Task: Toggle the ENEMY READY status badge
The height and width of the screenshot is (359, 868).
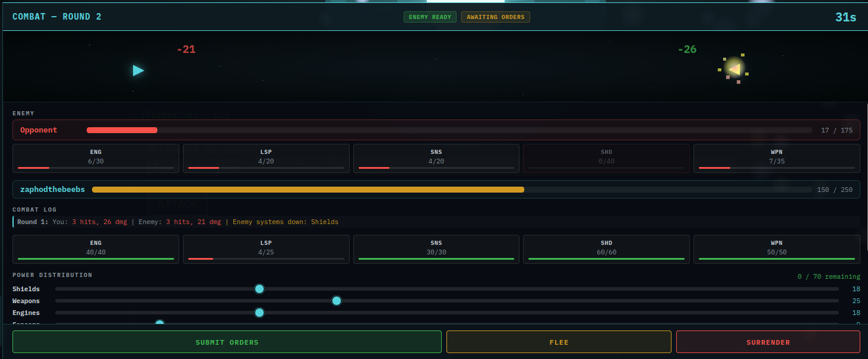Action: pos(430,17)
